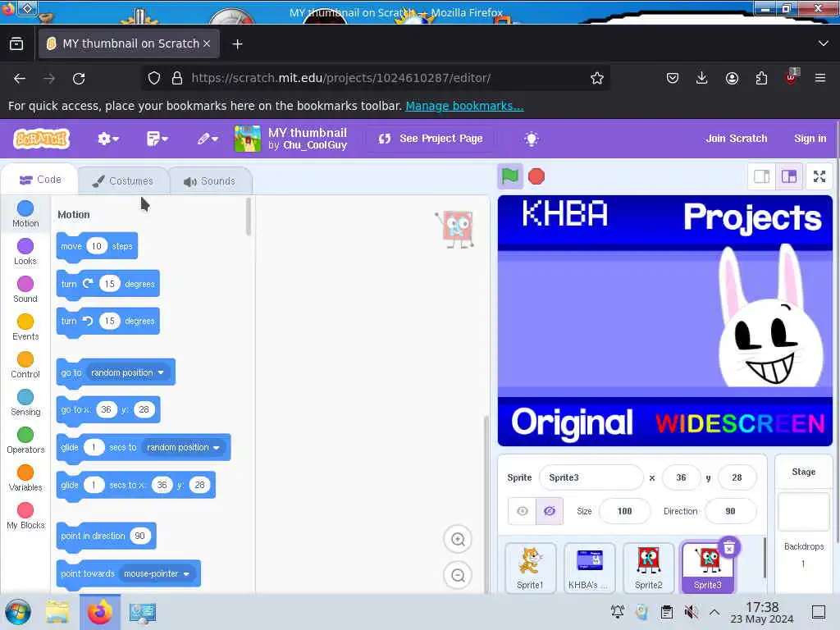Zoom in the code workspace
The width and height of the screenshot is (840, 630).
pyautogui.click(x=458, y=539)
